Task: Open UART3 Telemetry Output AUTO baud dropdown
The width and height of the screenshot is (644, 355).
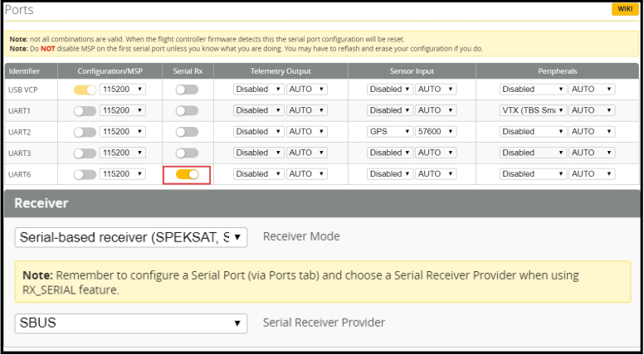Action: click(x=307, y=153)
